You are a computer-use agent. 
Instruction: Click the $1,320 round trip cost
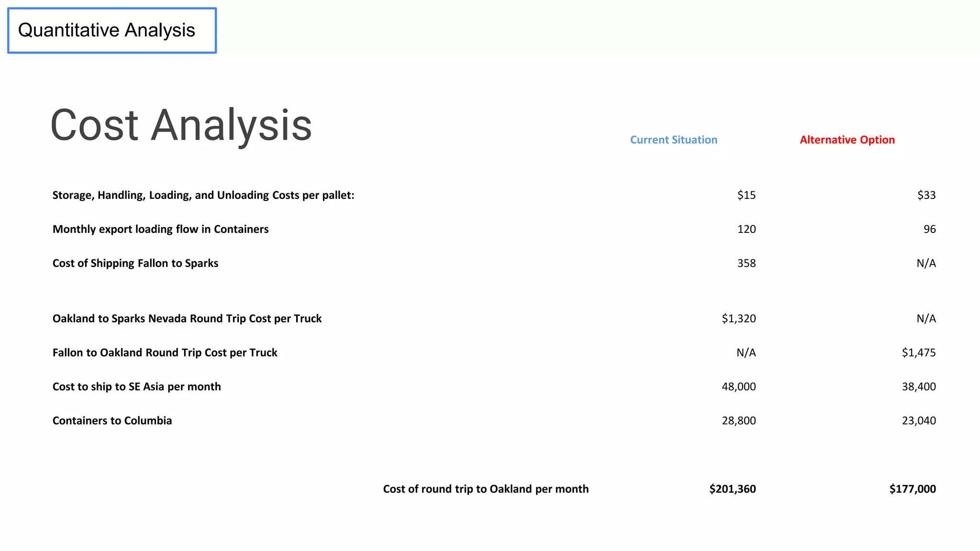click(738, 319)
